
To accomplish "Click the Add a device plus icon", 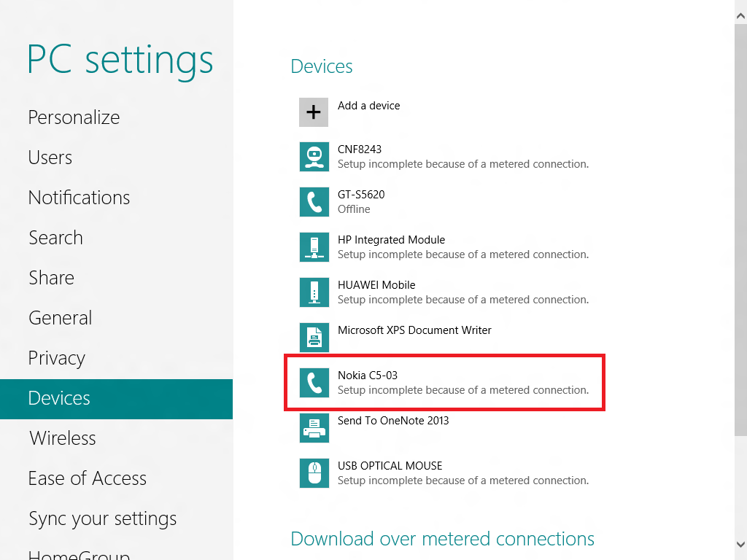I will click(314, 112).
